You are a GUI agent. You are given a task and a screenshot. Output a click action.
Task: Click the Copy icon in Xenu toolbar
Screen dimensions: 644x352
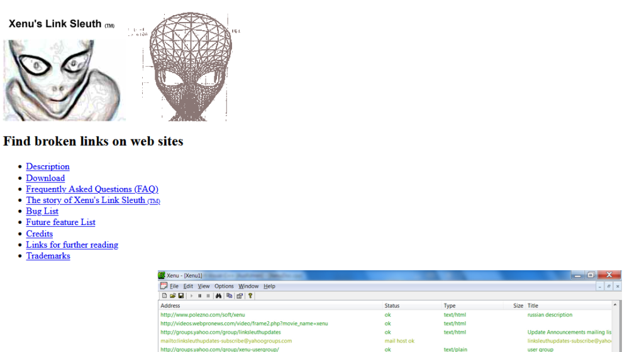tap(229, 296)
